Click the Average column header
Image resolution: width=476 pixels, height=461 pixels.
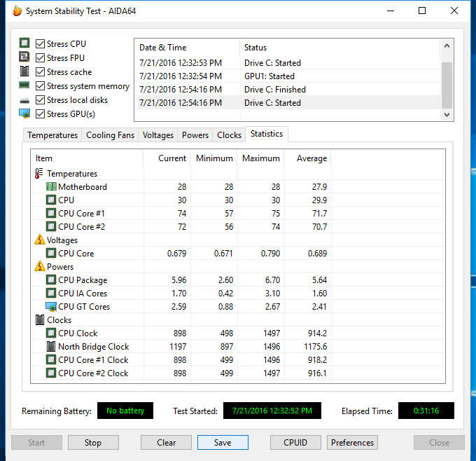click(307, 158)
